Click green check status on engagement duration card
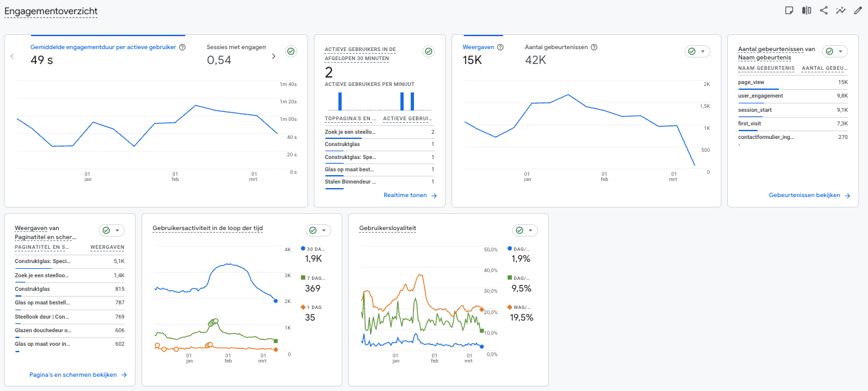This screenshot has height=391, width=868. tap(291, 52)
